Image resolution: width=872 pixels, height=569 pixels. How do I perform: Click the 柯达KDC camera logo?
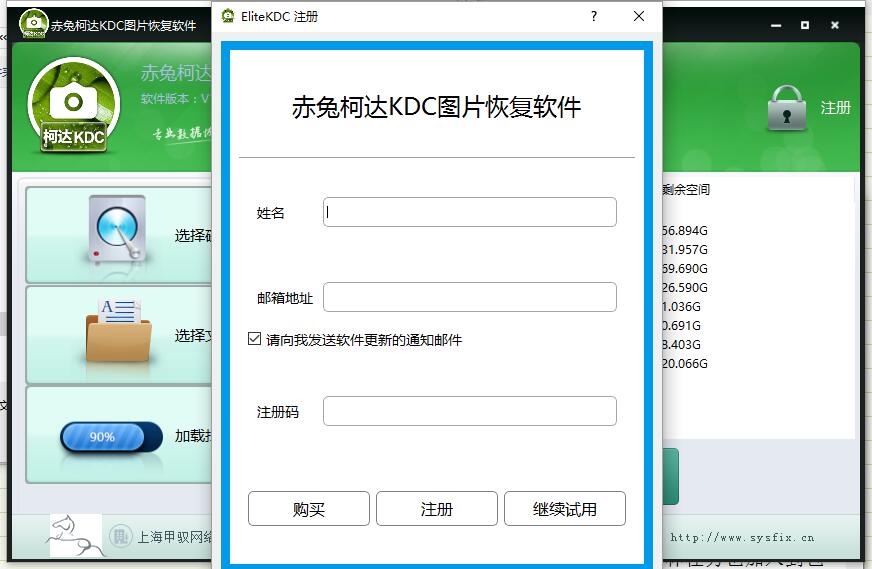(74, 106)
